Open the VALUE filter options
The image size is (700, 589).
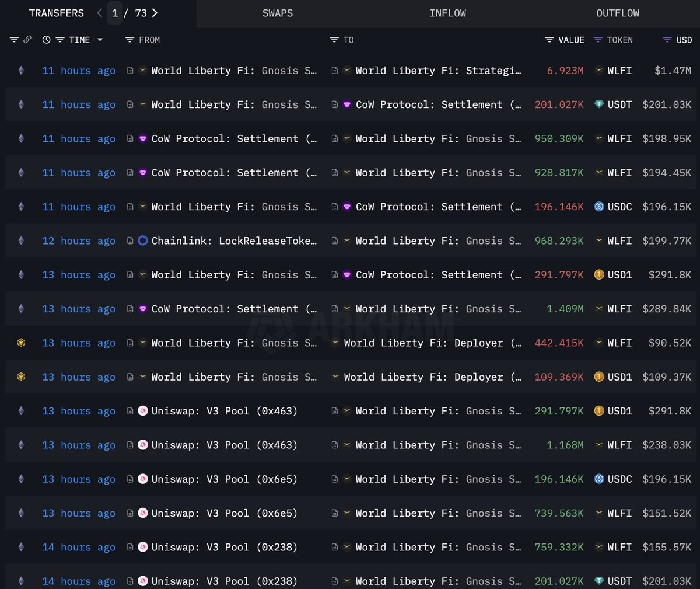[549, 40]
